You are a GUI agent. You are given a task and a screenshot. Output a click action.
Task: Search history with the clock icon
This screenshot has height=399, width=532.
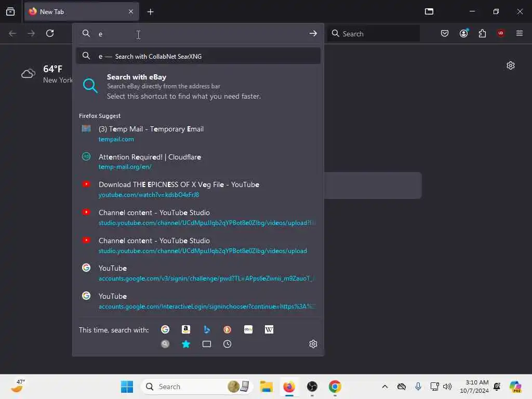tap(228, 344)
